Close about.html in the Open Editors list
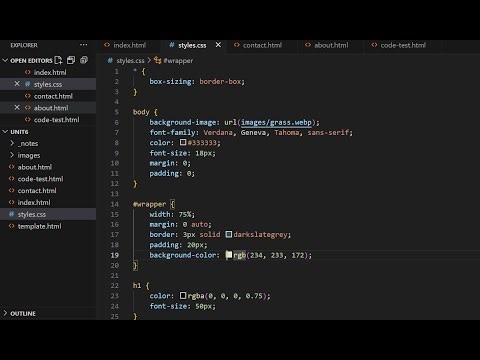480x360 pixels. coord(17,108)
